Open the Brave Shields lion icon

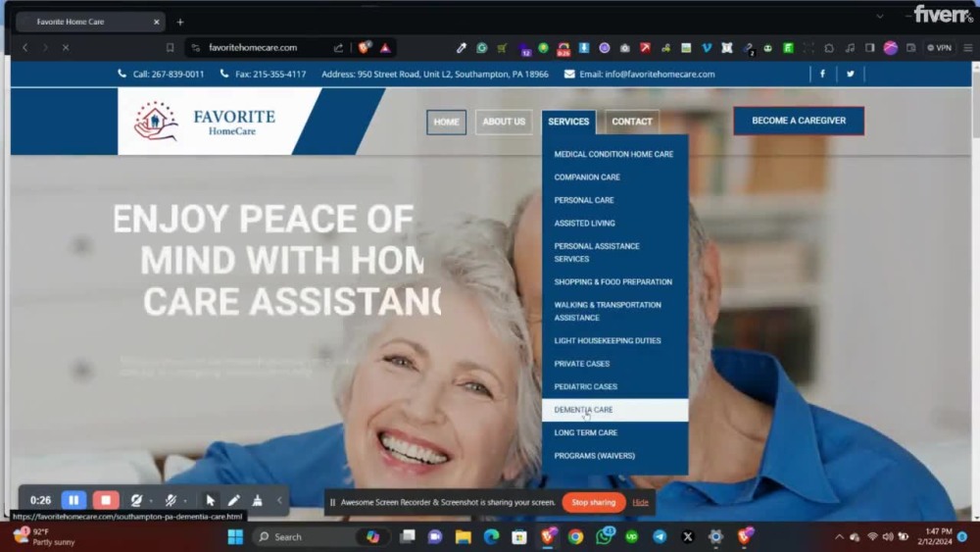(364, 47)
